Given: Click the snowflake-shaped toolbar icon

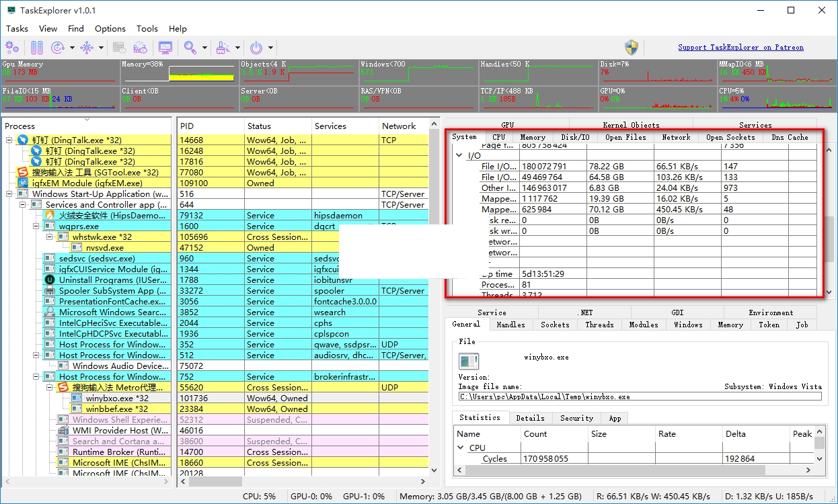Looking at the screenshot, I should click(87, 48).
